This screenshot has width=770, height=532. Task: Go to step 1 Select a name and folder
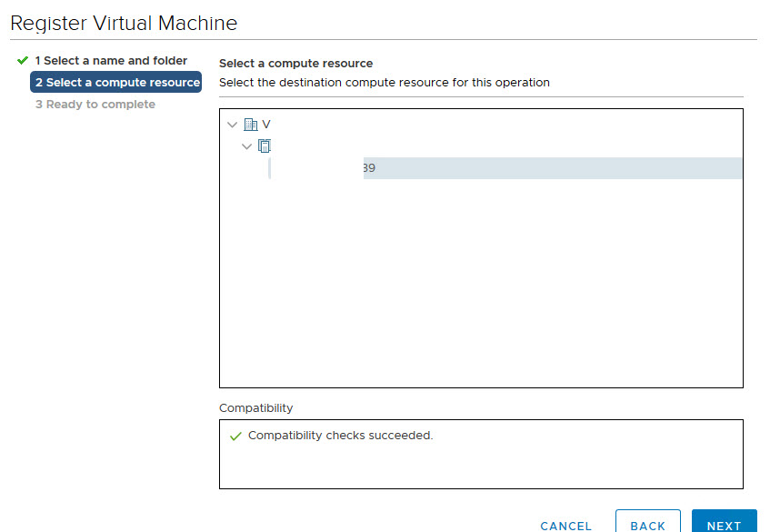pyautogui.click(x=111, y=61)
